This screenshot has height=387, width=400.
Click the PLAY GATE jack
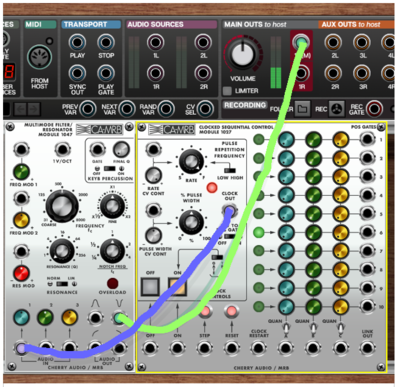tap(106, 73)
